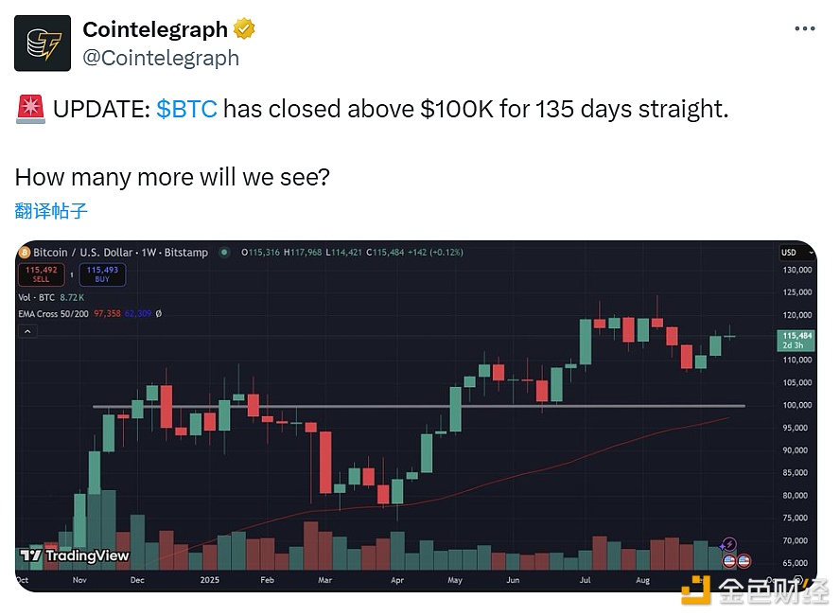The height and width of the screenshot is (616, 840).
Task: Click the gold verified badge
Action: [244, 29]
